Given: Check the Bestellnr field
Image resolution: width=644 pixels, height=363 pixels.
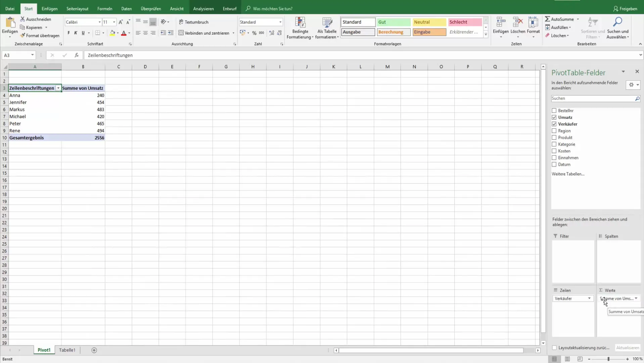Looking at the screenshot, I should tap(554, 111).
